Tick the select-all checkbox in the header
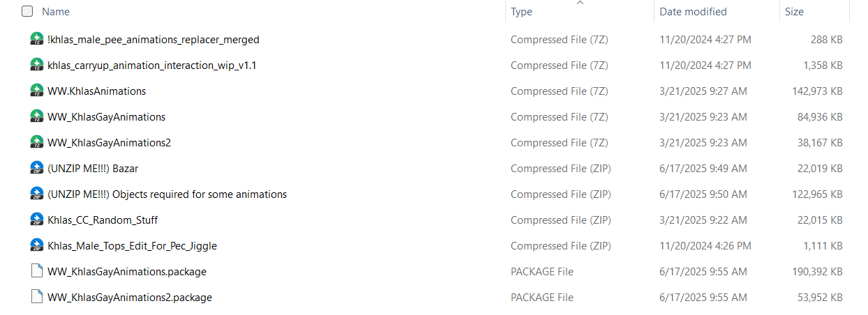Screen dimensions: 868x315 pos(27,12)
